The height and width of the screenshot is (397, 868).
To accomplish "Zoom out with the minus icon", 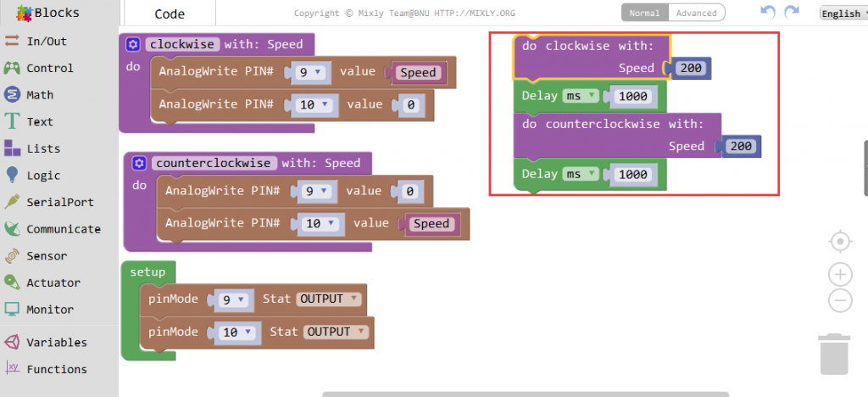I will click(840, 300).
